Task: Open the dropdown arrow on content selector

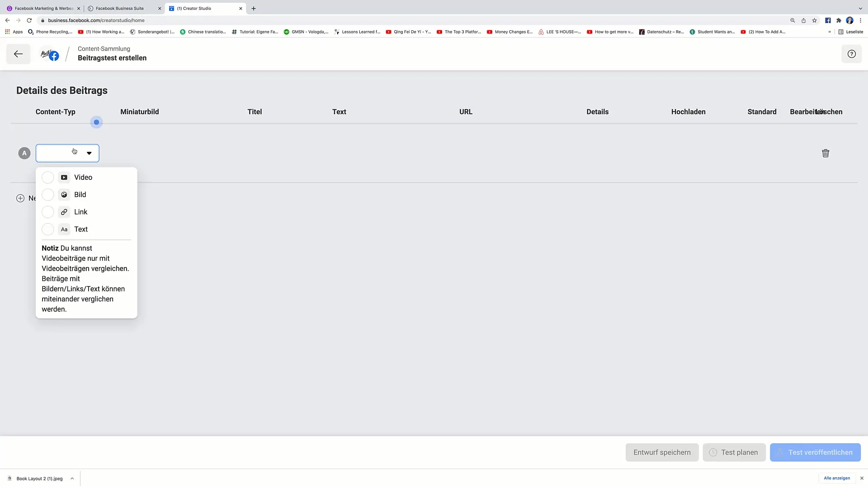Action: click(89, 153)
